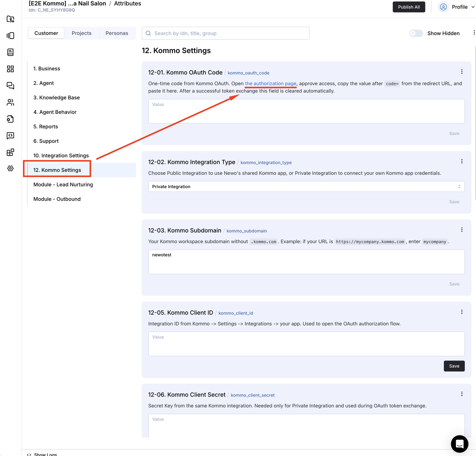The width and height of the screenshot is (476, 456).
Task: Focus the search by idn field
Action: coord(226,33)
